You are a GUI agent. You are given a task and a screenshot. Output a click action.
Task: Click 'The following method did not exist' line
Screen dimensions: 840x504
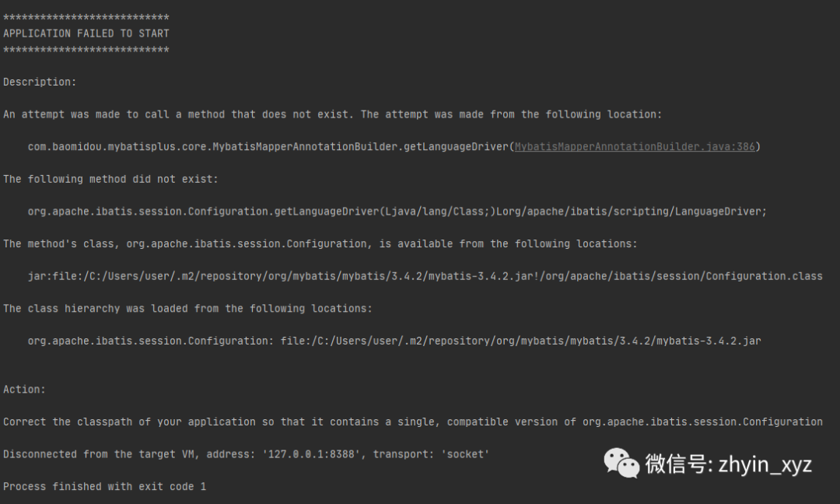point(110,179)
